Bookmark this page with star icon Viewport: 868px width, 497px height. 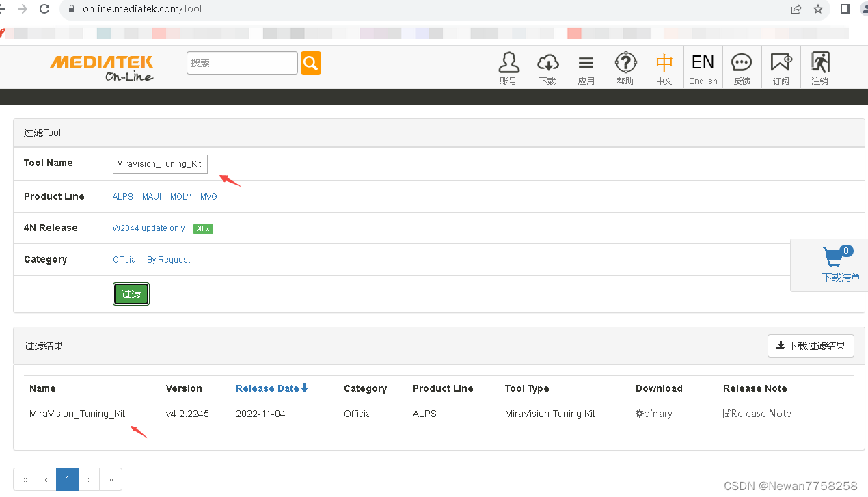(818, 9)
